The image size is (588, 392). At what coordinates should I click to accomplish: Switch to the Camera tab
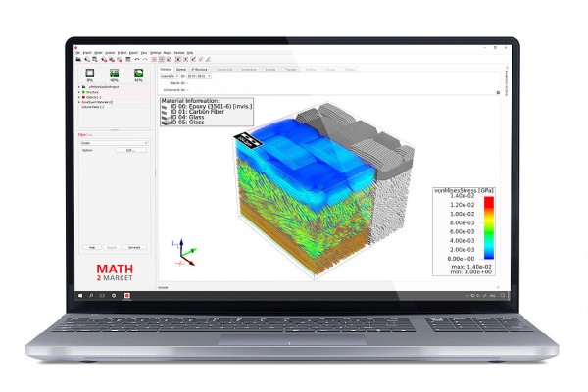(x=180, y=70)
